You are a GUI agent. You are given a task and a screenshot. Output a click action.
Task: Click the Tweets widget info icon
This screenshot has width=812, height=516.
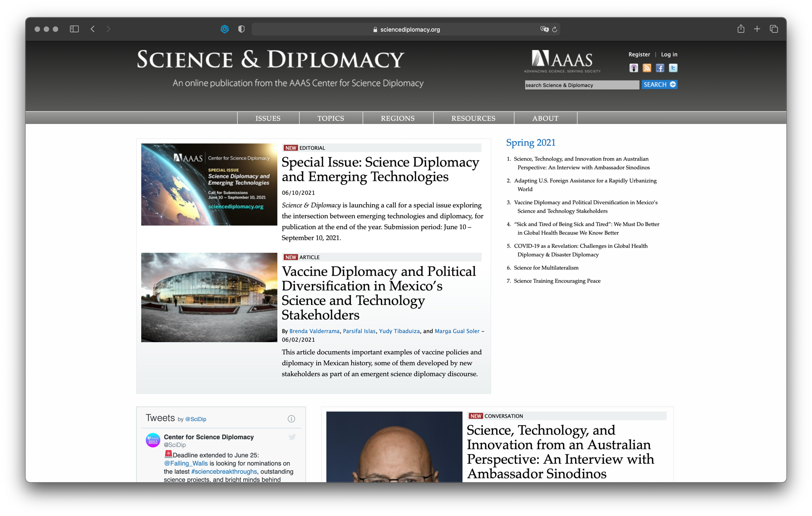pos(291,419)
